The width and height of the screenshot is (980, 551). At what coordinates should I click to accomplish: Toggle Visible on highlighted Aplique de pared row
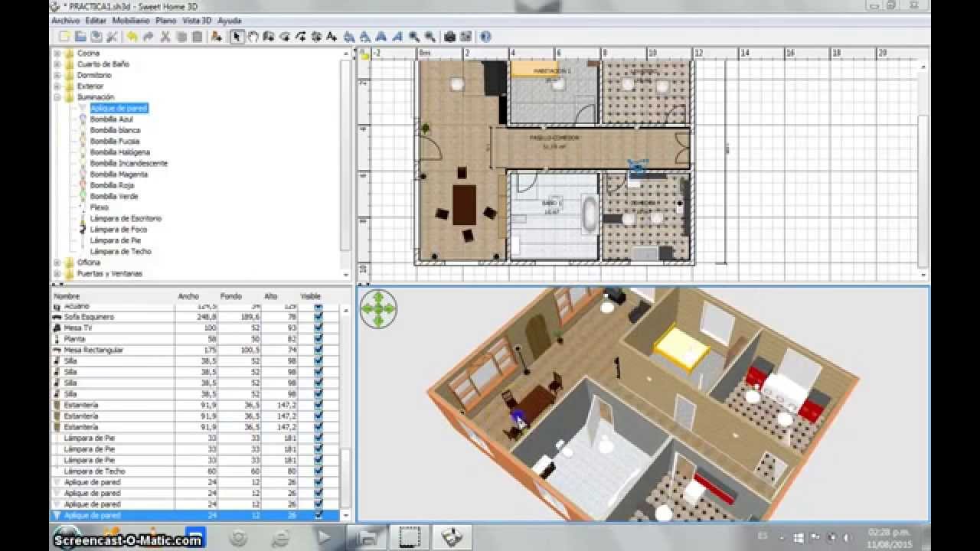(x=318, y=515)
